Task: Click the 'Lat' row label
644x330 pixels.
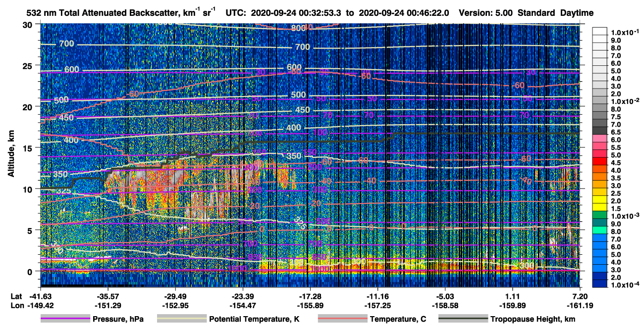Action: pyautogui.click(x=16, y=296)
